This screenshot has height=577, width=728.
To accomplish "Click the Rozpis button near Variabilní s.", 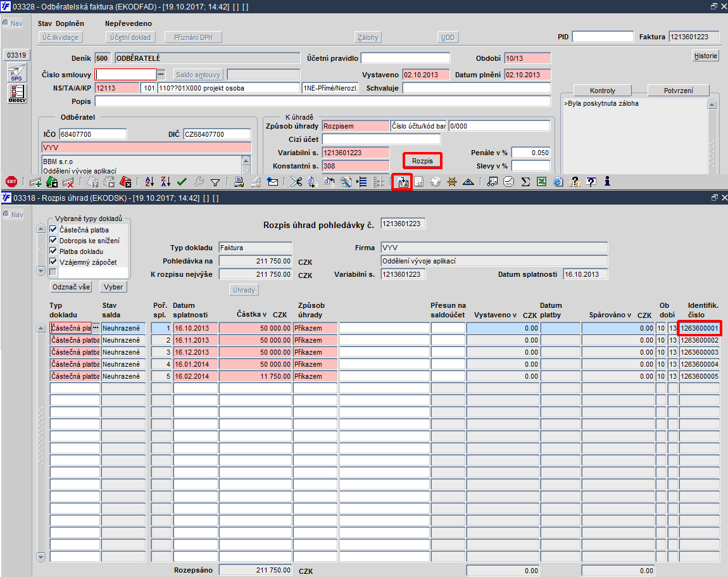I will [422, 161].
